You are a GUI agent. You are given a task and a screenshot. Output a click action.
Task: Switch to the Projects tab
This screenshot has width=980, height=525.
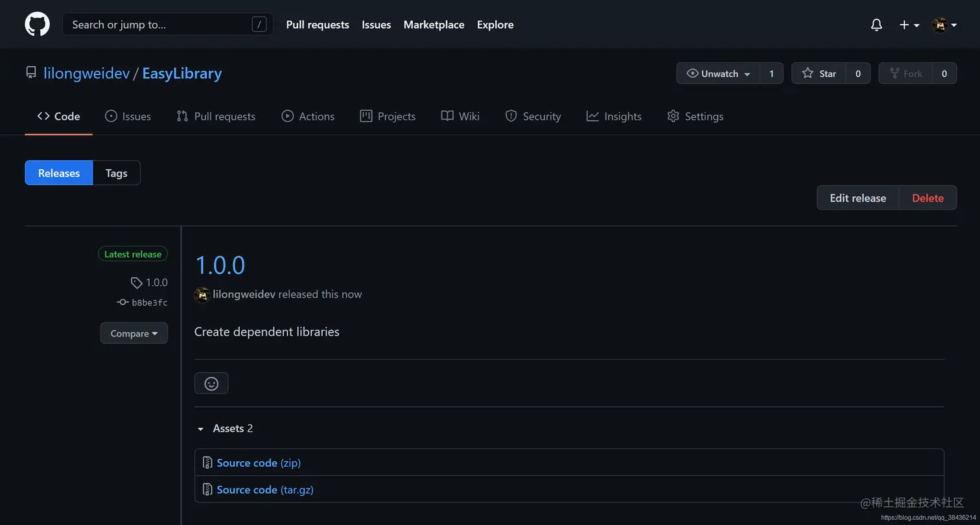(388, 116)
